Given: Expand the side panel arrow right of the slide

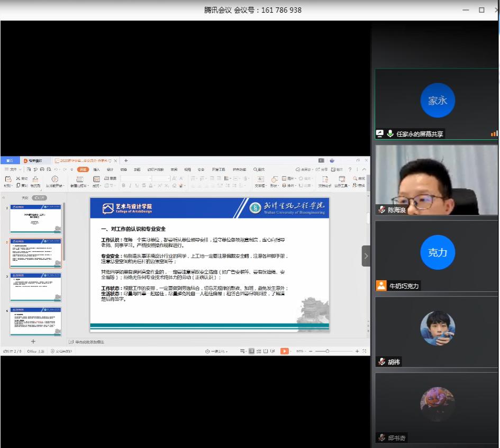Looking at the screenshot, I should (366, 256).
